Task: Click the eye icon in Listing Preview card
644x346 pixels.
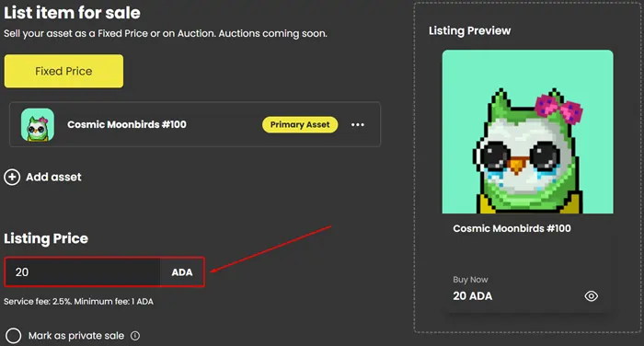Action: 591,296
